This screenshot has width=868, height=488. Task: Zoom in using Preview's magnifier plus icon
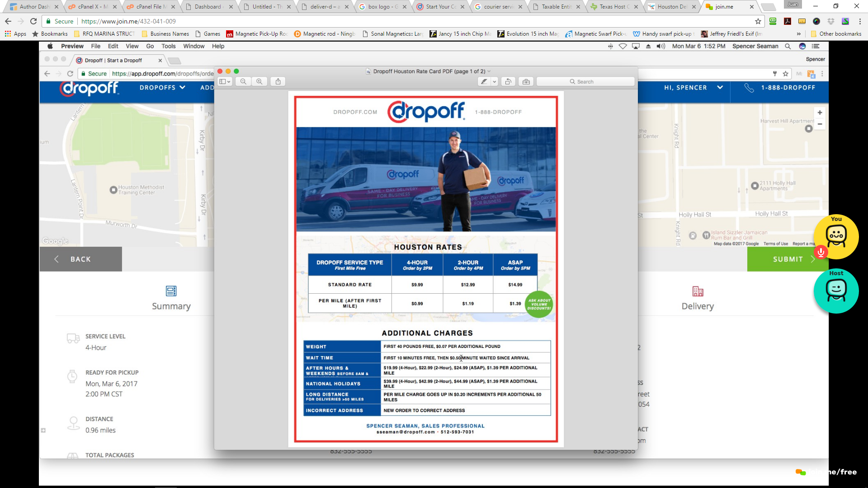tap(259, 82)
